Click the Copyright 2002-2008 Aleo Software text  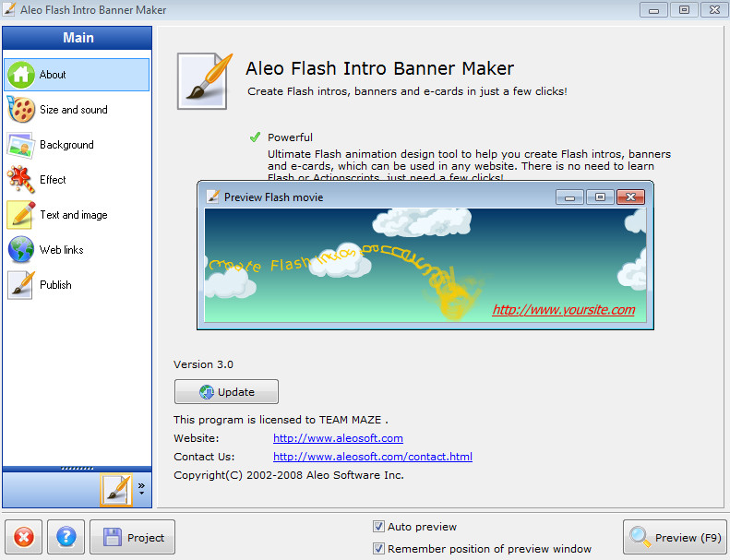289,475
